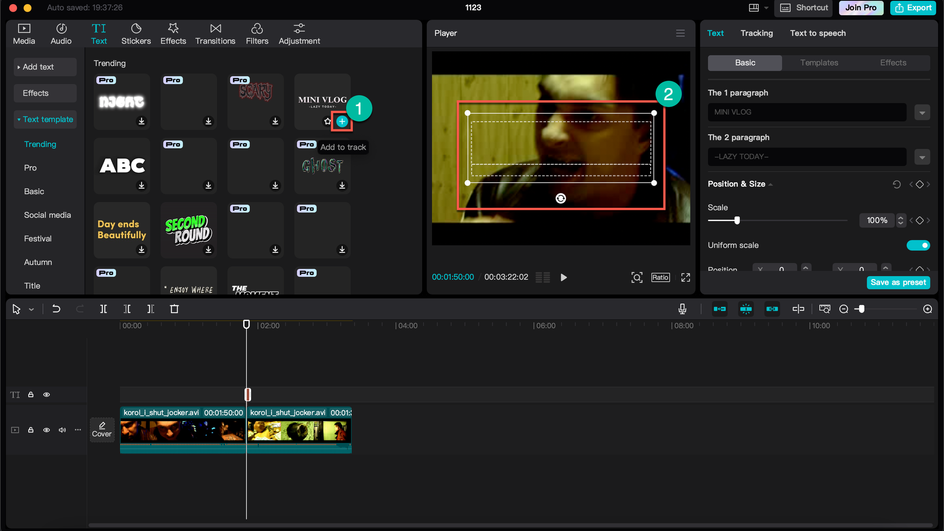Open the Effects panel in top toolbar

[173, 34]
